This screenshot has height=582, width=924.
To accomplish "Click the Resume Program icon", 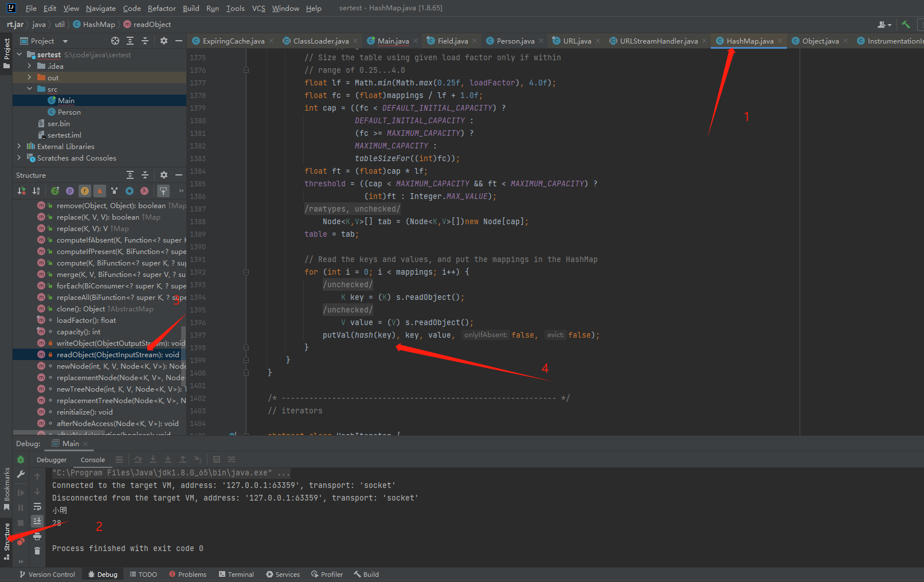I will [21, 493].
